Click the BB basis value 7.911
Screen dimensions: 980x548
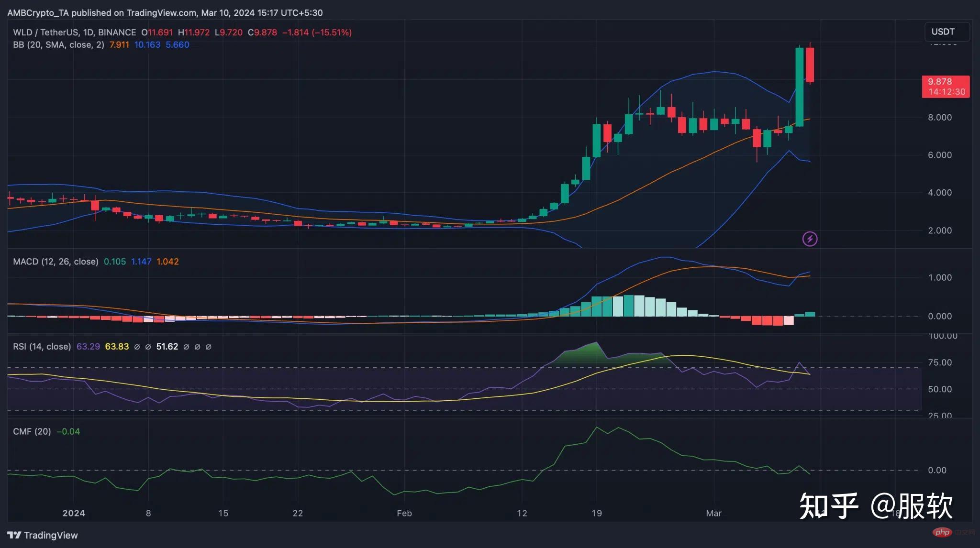(119, 44)
